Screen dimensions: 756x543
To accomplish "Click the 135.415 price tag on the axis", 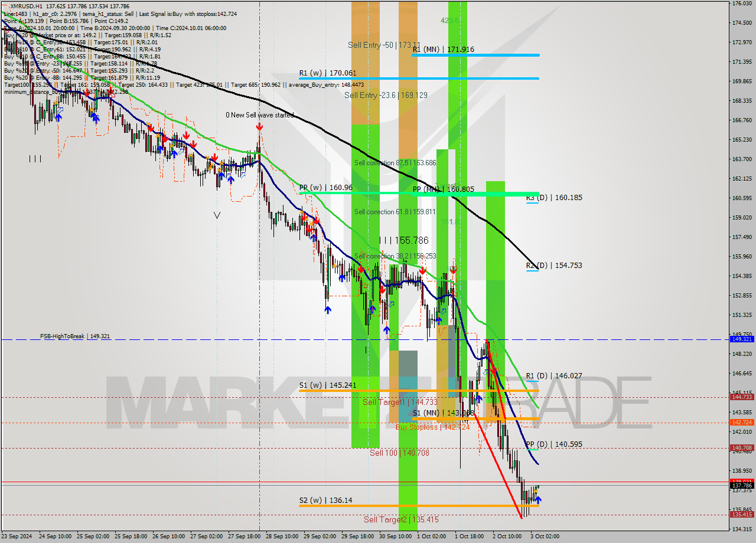I will [742, 515].
